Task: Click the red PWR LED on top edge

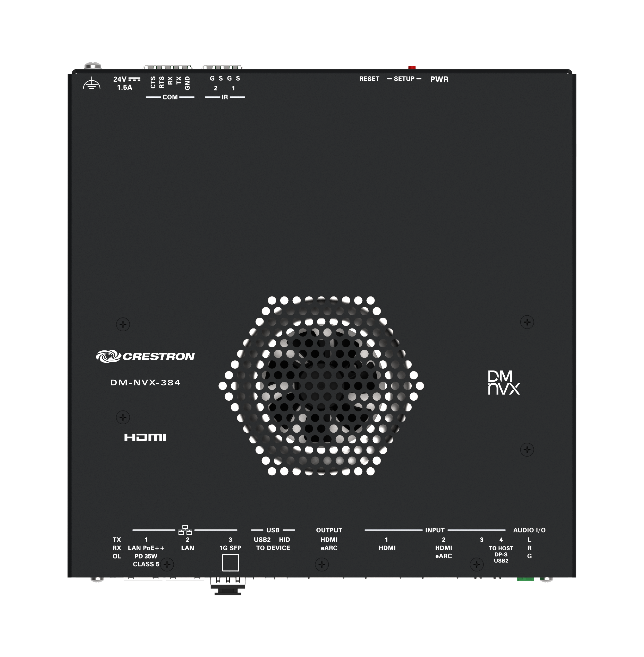Action: [x=412, y=67]
